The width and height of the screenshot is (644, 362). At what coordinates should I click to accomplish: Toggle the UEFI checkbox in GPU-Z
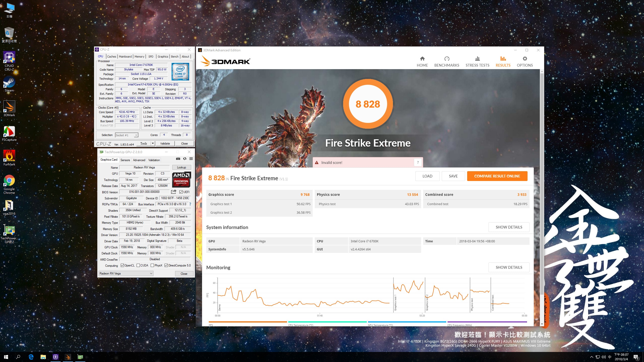[181, 192]
